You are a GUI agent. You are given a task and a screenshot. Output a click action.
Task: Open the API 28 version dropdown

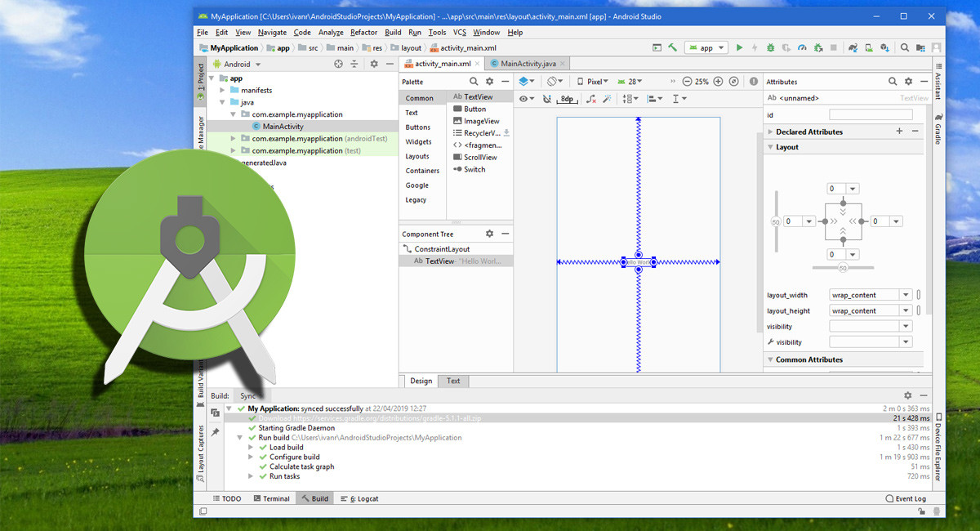(633, 81)
